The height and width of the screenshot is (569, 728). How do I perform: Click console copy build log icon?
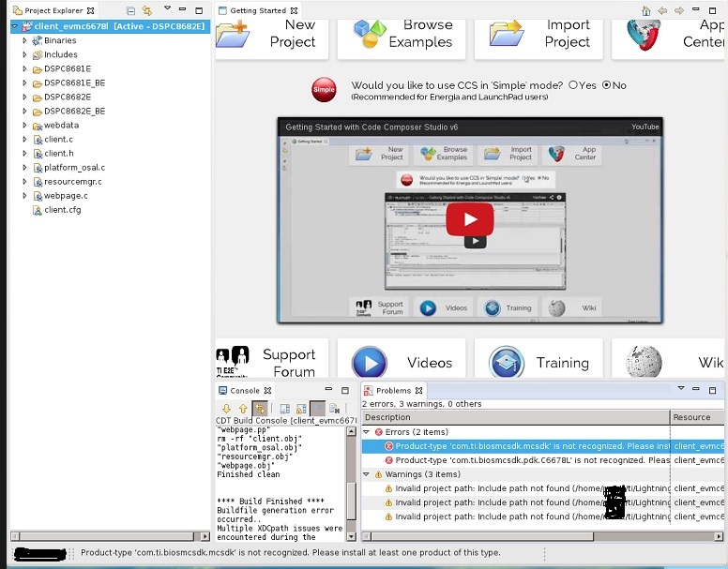point(284,409)
